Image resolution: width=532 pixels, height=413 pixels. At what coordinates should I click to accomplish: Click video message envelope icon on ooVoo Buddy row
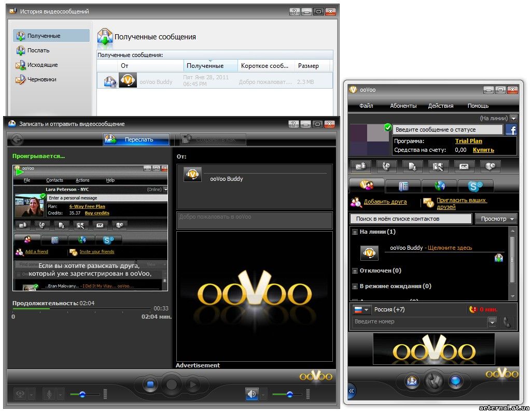pos(498,258)
